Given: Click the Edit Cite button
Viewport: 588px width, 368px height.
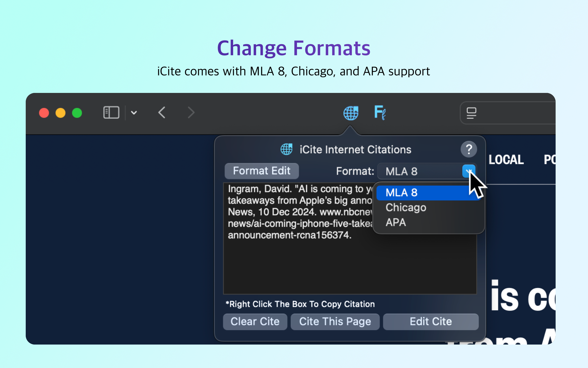Looking at the screenshot, I should click(431, 322).
